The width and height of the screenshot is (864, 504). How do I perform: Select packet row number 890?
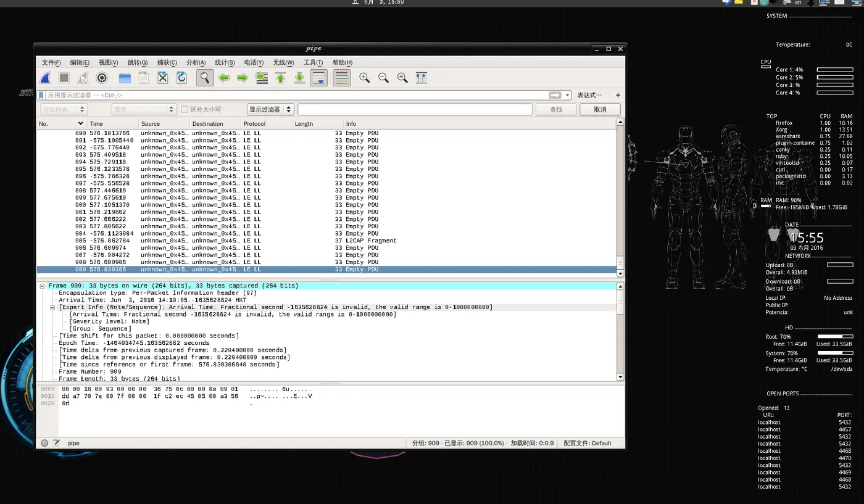326,133
